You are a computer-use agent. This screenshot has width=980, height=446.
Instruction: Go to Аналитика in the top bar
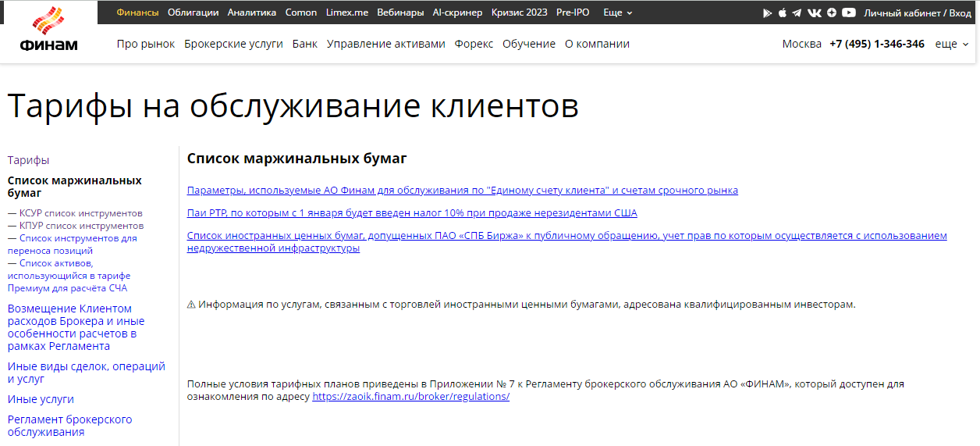252,12
